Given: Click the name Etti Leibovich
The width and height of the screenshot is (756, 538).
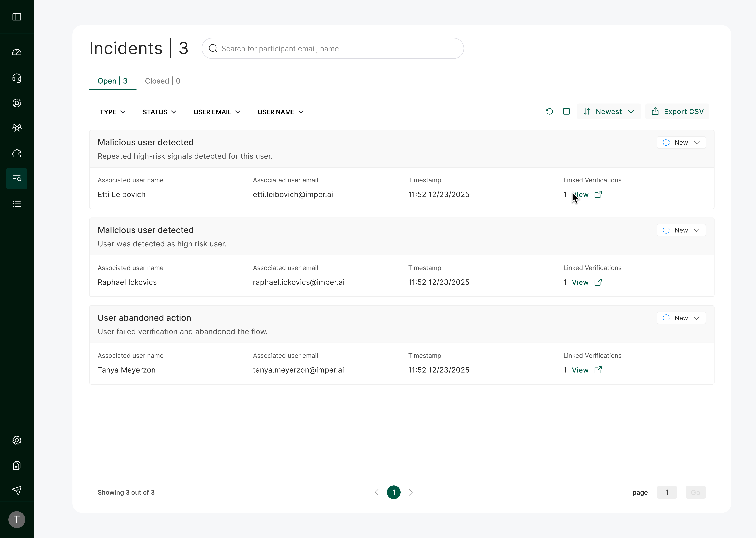Looking at the screenshot, I should point(122,195).
